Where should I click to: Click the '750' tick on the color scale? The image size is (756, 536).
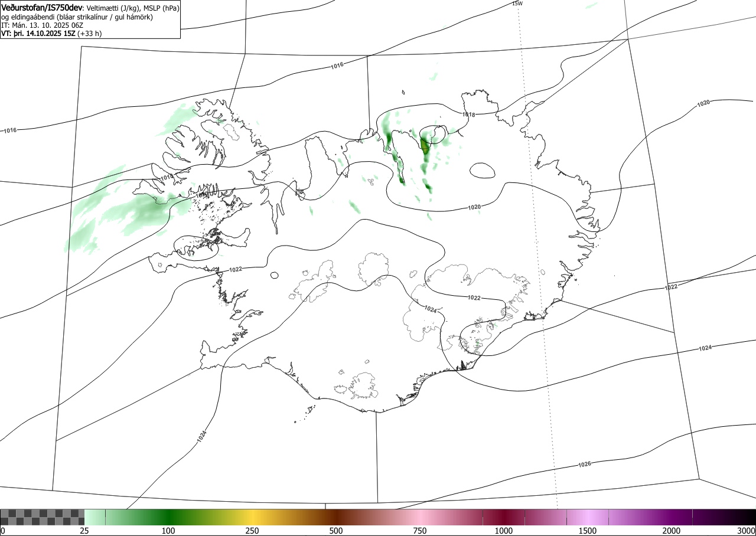tap(420, 531)
